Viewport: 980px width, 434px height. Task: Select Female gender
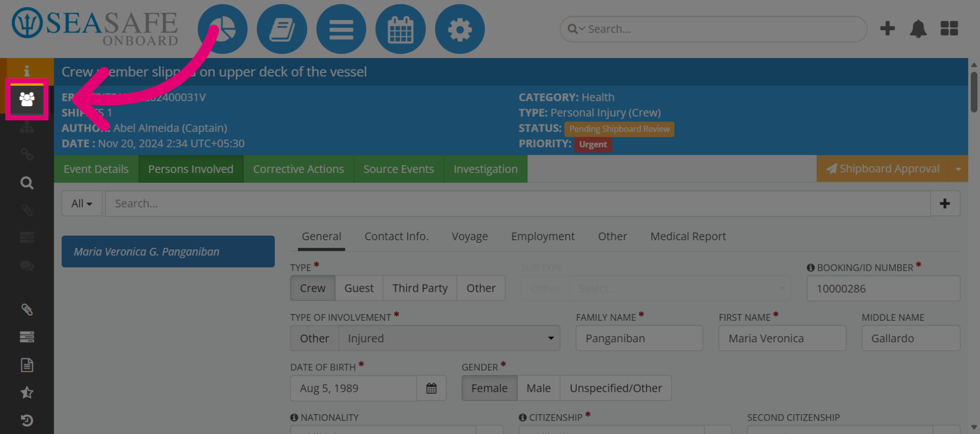[489, 388]
